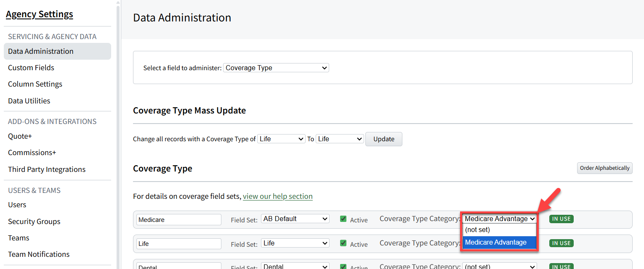The height and width of the screenshot is (269, 644).
Task: Click the 'USERS & TEAMS' section label
Action: coord(34,190)
